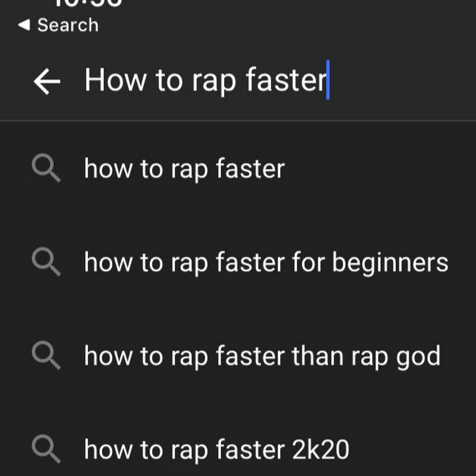The image size is (476, 476).
Task: Select the 'how to rap faster' suggestion
Action: [x=184, y=169]
